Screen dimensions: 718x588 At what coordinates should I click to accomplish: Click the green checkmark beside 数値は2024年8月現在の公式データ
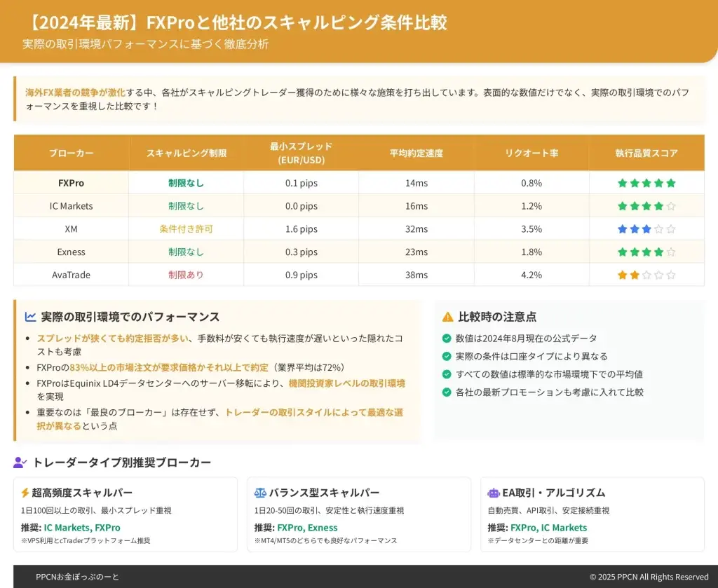(x=447, y=339)
